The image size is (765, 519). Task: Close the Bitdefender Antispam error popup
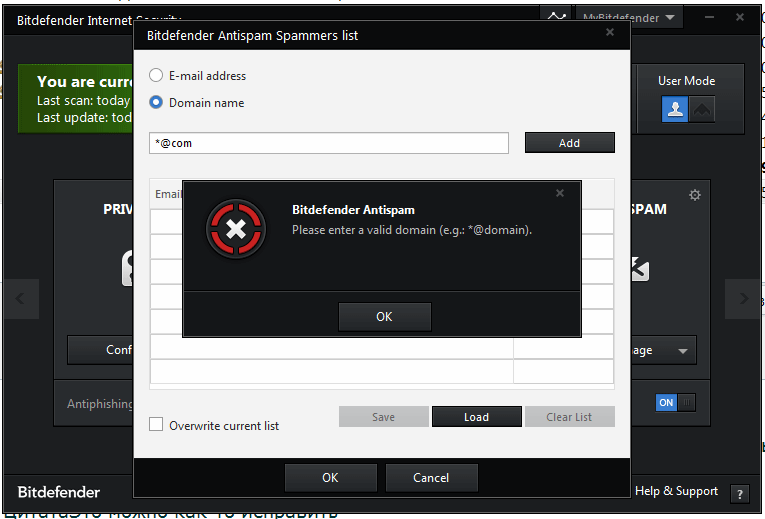[560, 193]
